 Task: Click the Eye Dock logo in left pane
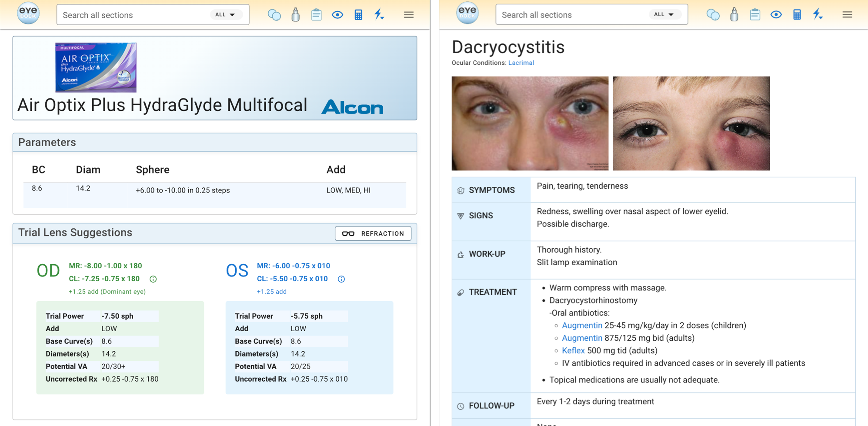pyautogui.click(x=28, y=13)
